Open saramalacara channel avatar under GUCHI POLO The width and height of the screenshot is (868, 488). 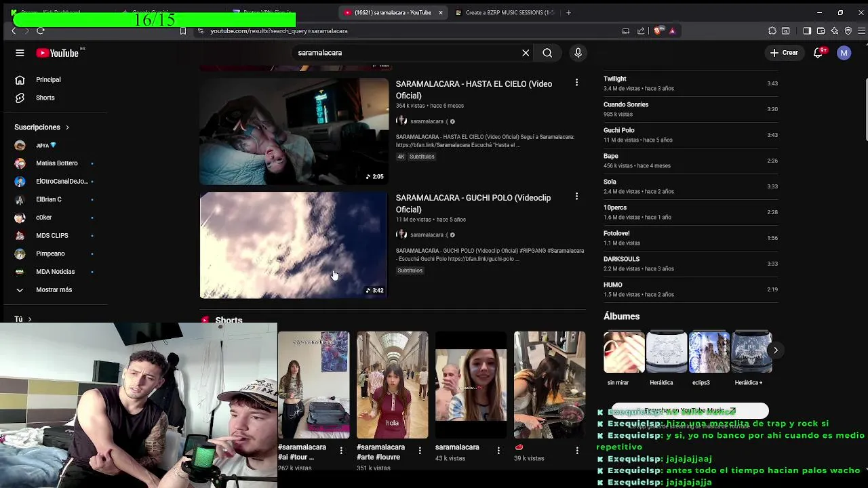[x=401, y=235]
